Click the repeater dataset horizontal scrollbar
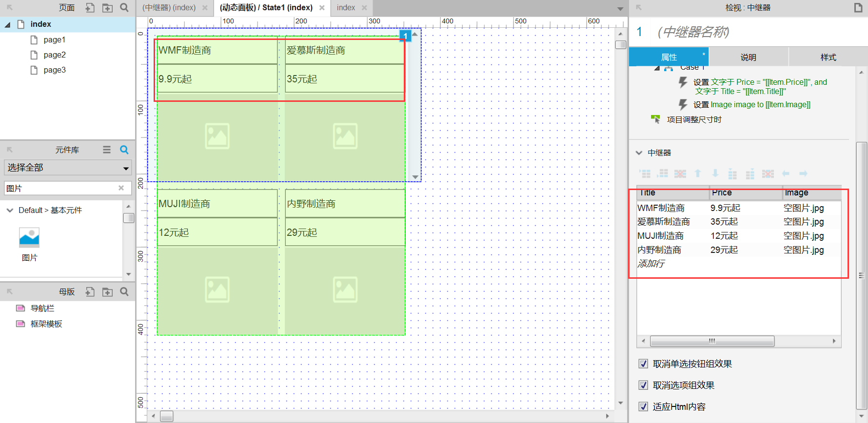 (x=712, y=341)
